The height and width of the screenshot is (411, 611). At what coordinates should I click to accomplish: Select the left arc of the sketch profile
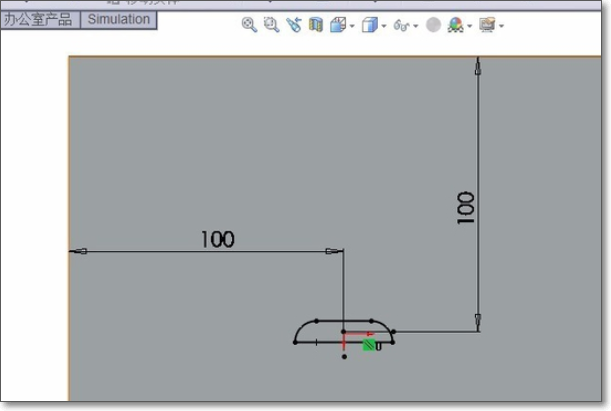pos(302,329)
